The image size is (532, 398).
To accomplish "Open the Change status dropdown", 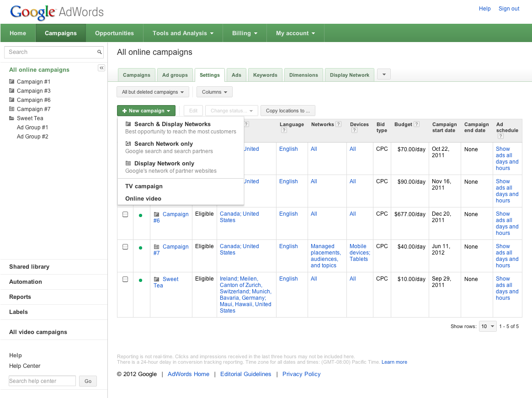I will (x=232, y=111).
